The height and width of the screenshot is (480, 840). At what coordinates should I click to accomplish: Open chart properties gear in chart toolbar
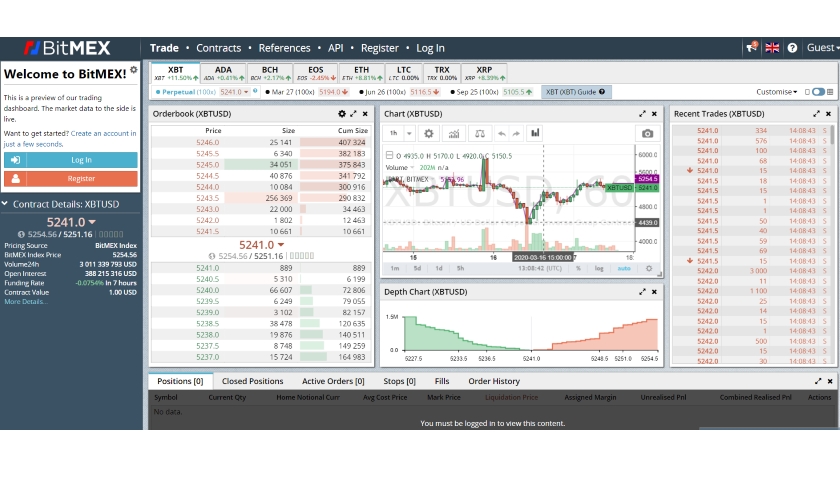coord(429,133)
